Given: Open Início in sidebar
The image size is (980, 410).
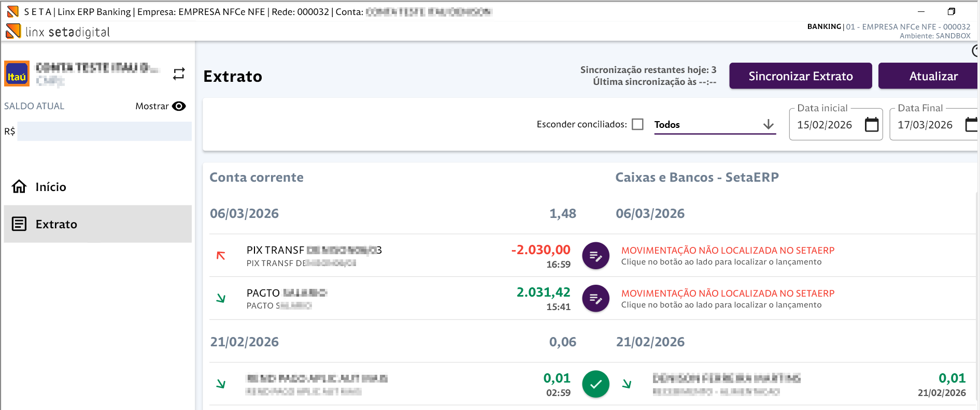Looking at the screenshot, I should (97, 187).
